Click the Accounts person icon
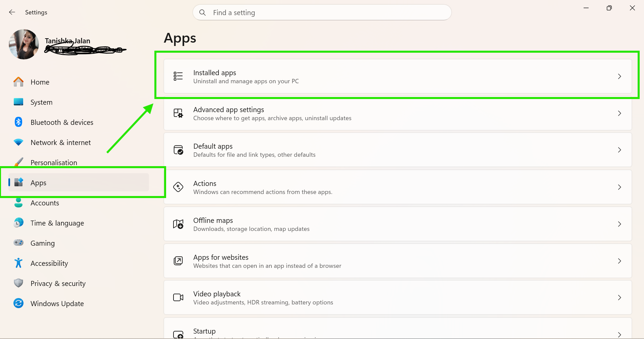 click(18, 202)
